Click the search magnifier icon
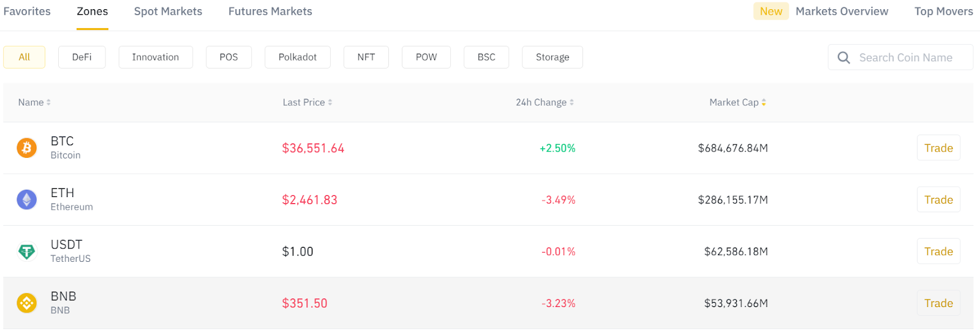The width and height of the screenshot is (980, 334). tap(843, 58)
